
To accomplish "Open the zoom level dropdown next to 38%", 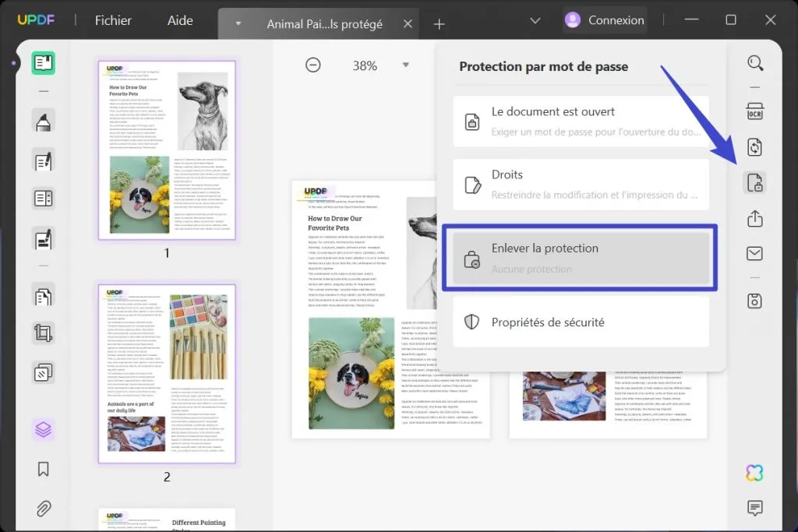I will pos(406,65).
